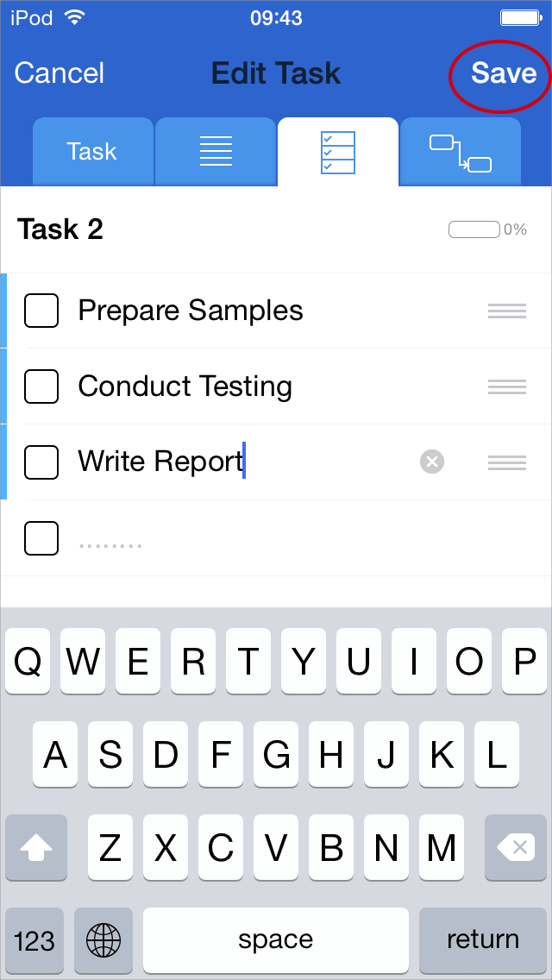Save the edited task
Viewport: 552px width, 980px height.
pos(503,74)
